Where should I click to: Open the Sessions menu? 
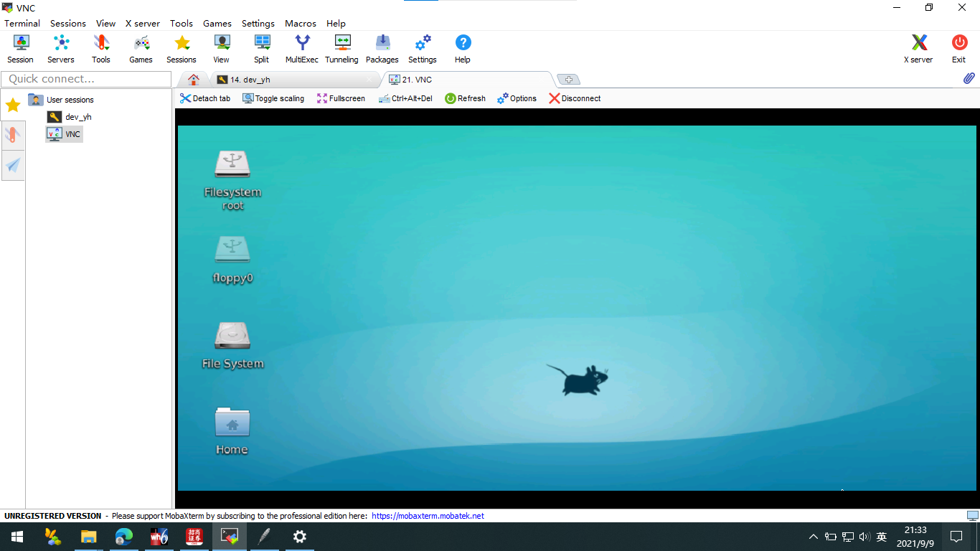coord(68,23)
